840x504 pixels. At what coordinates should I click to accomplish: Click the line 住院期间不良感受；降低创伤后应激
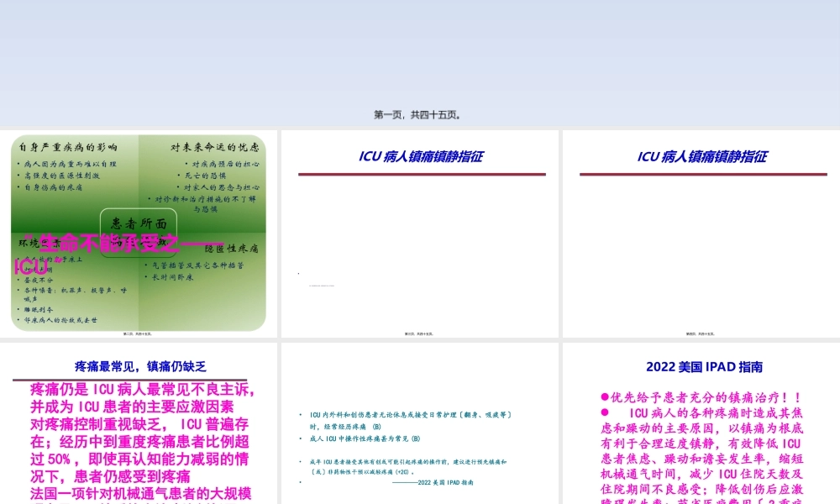pos(701,489)
